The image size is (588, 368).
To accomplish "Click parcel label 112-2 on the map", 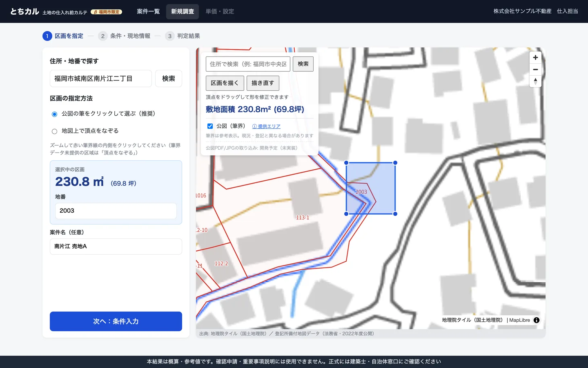I will pos(221,264).
